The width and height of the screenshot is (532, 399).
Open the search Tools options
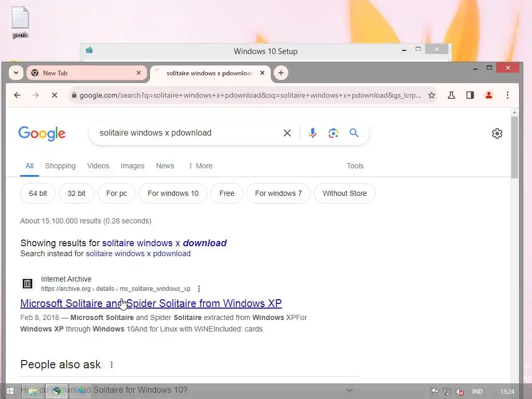355,166
